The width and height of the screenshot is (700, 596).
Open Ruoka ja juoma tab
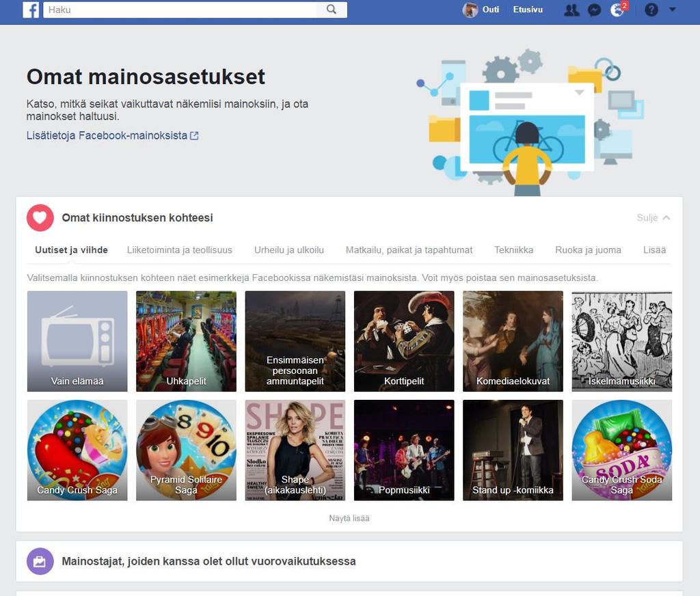click(588, 250)
